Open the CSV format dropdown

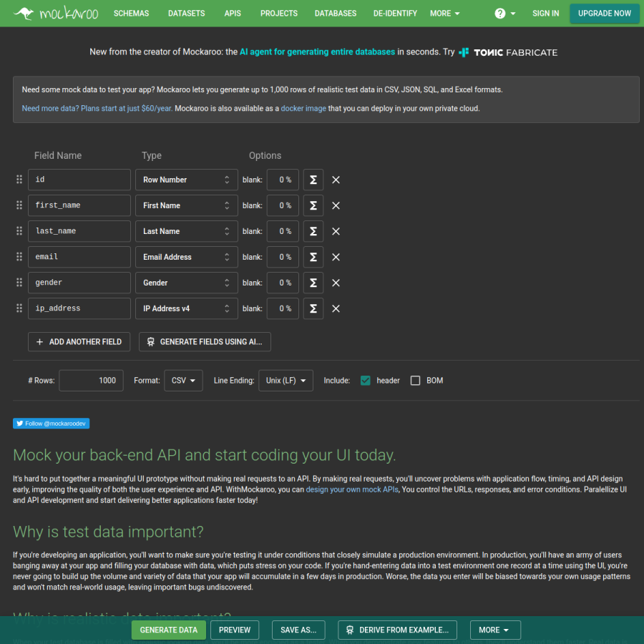(183, 381)
